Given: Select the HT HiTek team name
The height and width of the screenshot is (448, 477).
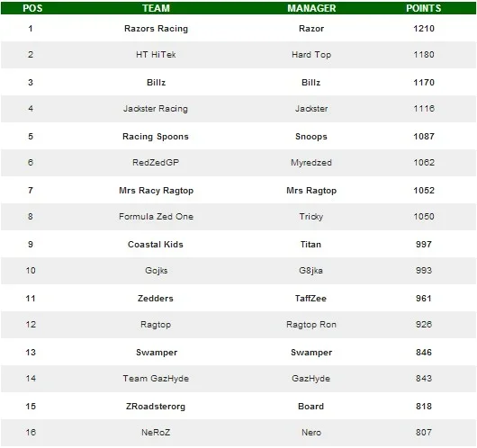Looking at the screenshot, I should [x=156, y=55].
